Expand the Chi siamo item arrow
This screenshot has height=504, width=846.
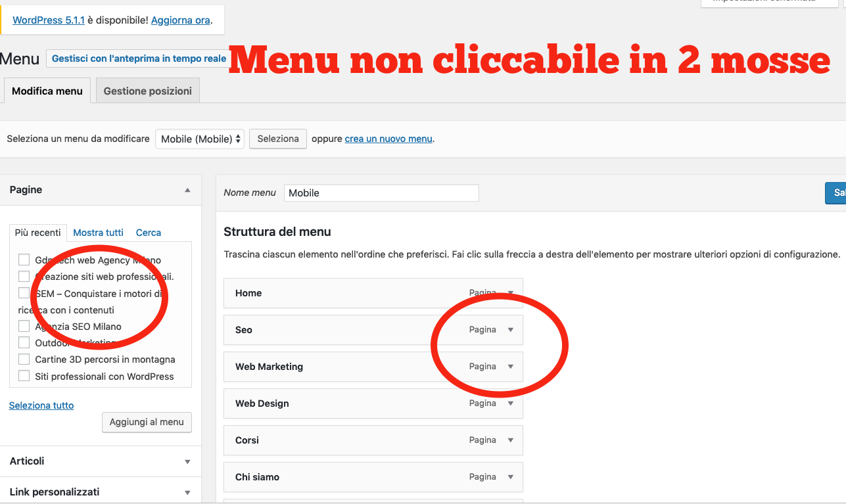tap(511, 477)
